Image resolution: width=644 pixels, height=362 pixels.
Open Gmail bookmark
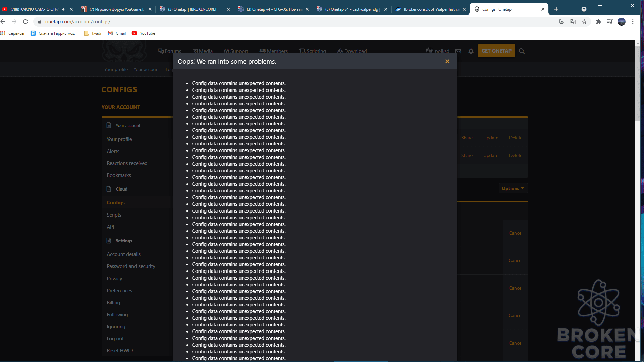117,33
